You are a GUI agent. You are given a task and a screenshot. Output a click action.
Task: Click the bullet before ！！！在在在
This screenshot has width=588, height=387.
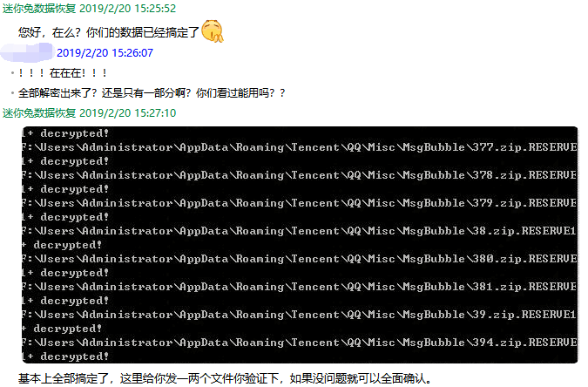coord(12,73)
